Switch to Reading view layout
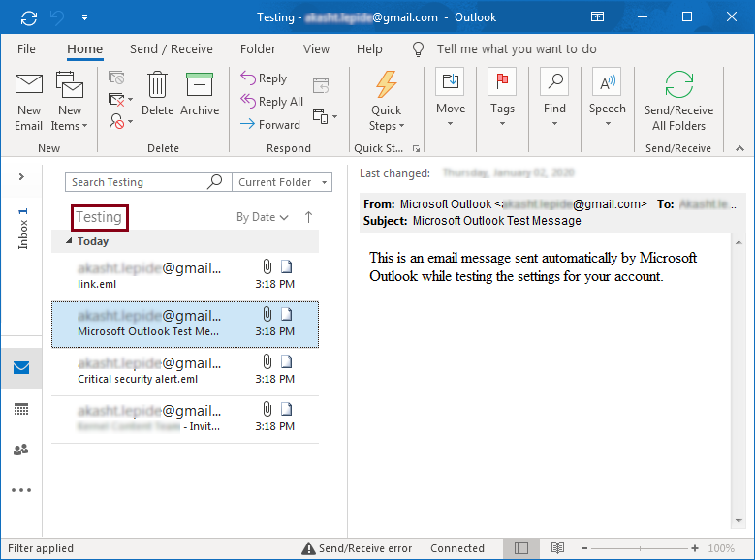The width and height of the screenshot is (755, 560). click(557, 548)
